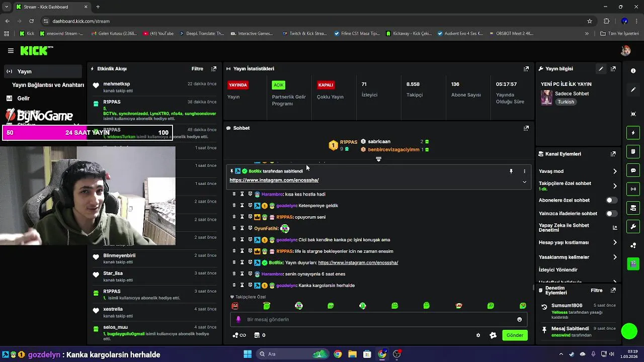Open three-dot menu on pinned message
Image resolution: width=644 pixels, height=362 pixels.
(x=524, y=171)
